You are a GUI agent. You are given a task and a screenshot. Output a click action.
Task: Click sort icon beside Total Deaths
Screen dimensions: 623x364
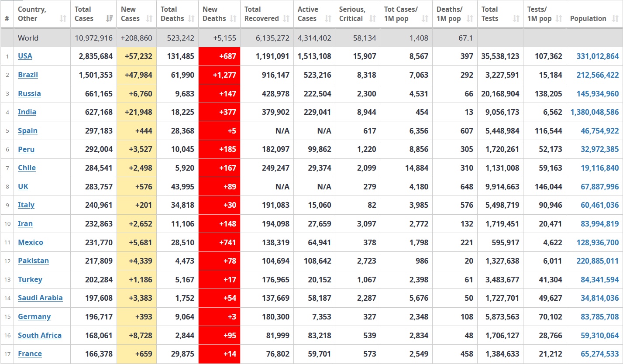(191, 19)
